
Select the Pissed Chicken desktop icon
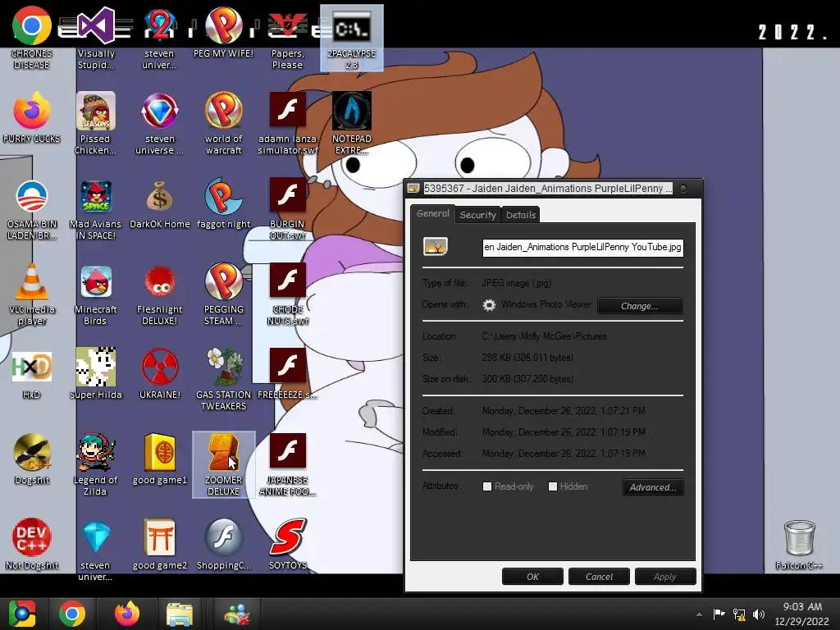[95, 123]
